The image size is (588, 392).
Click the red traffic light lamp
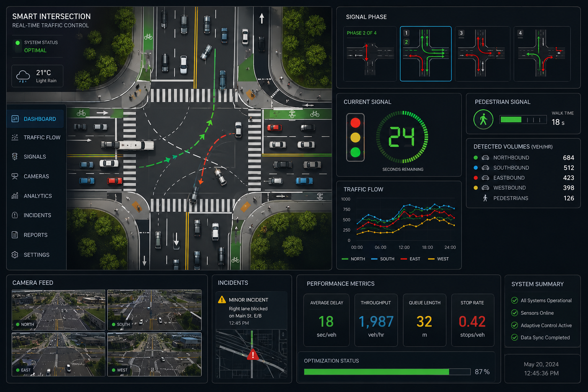(x=355, y=123)
